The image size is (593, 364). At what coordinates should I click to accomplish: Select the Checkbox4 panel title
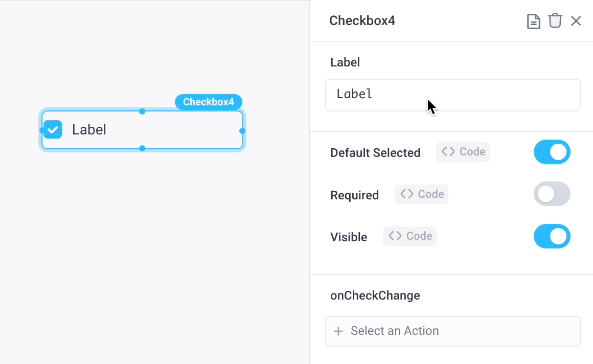pos(362,20)
